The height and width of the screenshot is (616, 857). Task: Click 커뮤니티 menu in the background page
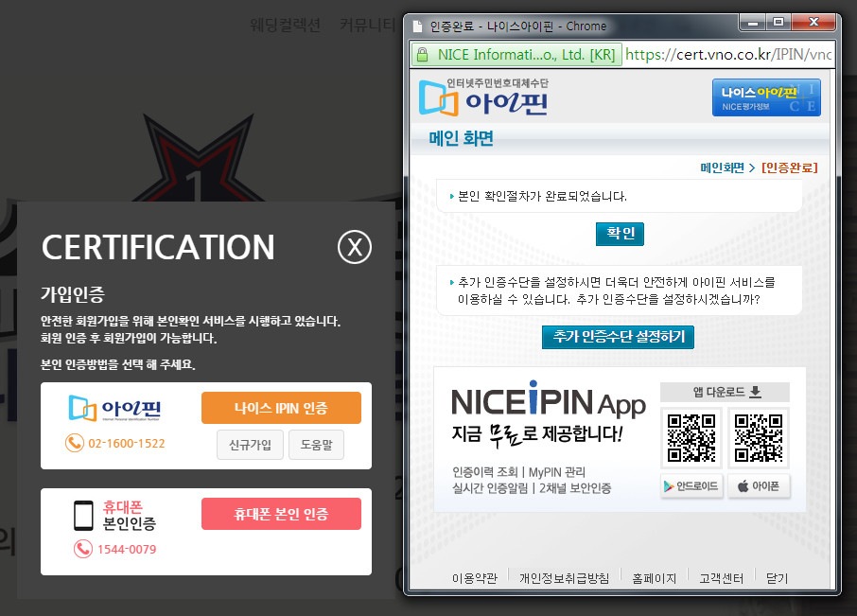coord(367,26)
